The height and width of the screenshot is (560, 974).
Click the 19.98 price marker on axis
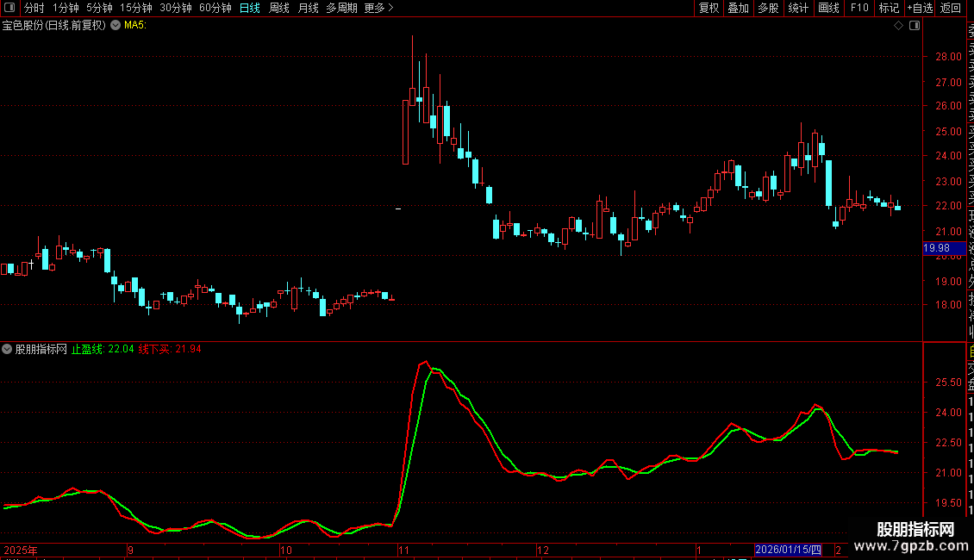(x=944, y=248)
